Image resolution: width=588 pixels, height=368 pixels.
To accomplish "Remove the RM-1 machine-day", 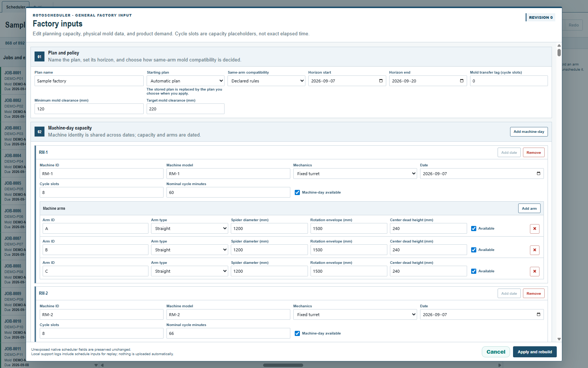I will click(534, 152).
